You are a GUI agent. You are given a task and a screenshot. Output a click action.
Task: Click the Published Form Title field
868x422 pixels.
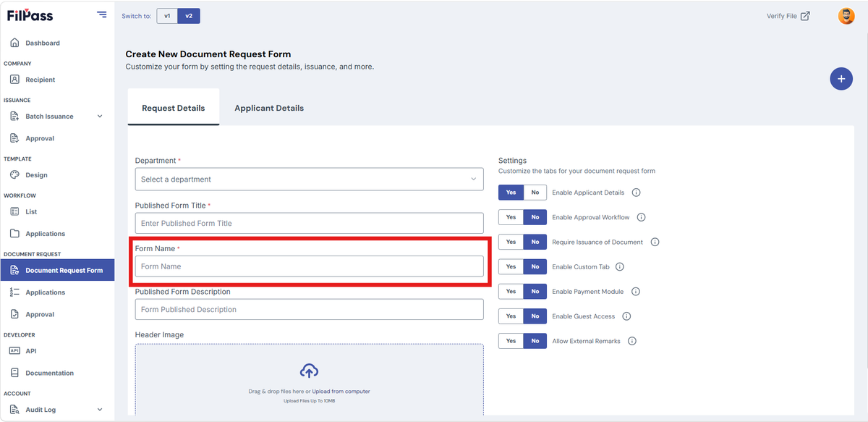click(x=309, y=223)
